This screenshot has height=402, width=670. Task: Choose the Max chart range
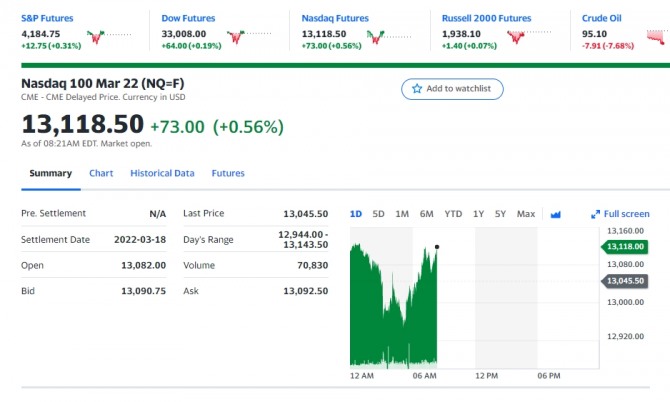(x=526, y=214)
